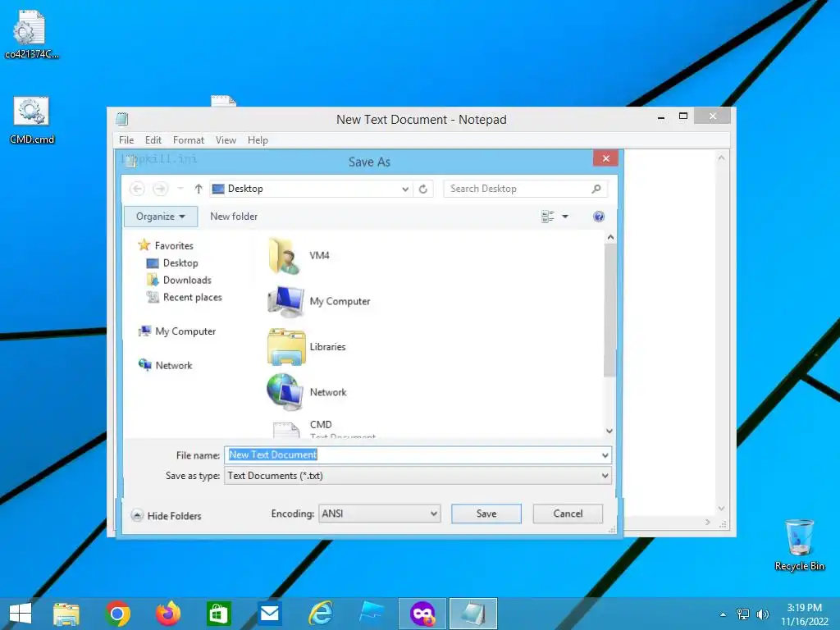Select Favorites in navigation pane

click(x=166, y=245)
